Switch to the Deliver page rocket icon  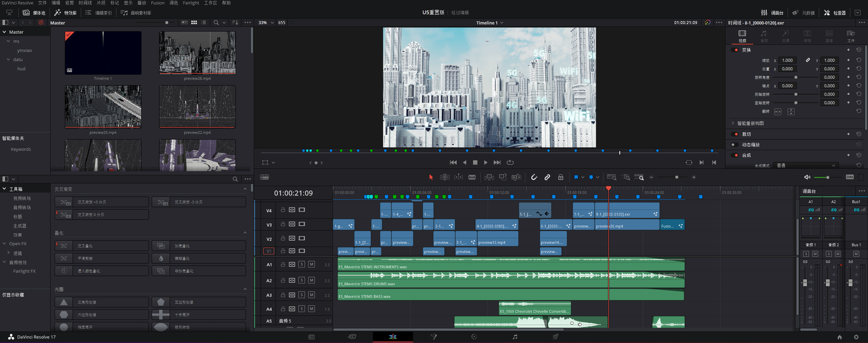[555, 337]
